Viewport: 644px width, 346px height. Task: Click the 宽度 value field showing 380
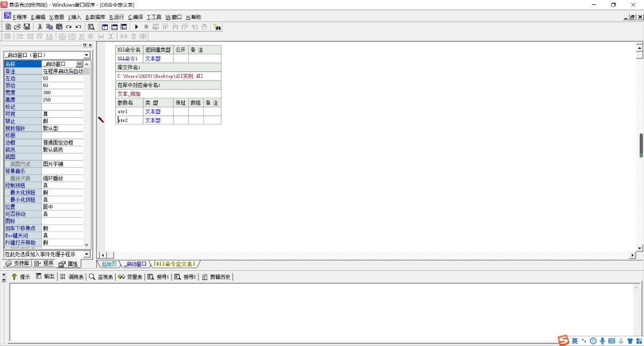click(x=62, y=92)
